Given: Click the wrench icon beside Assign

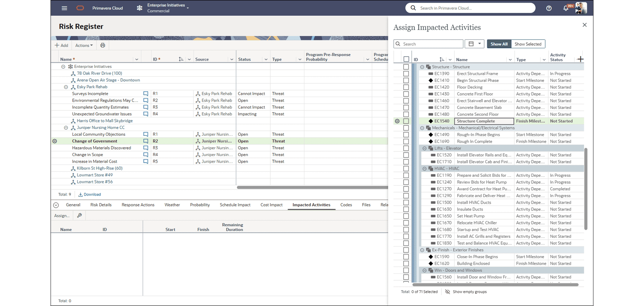Looking at the screenshot, I should (x=79, y=216).
